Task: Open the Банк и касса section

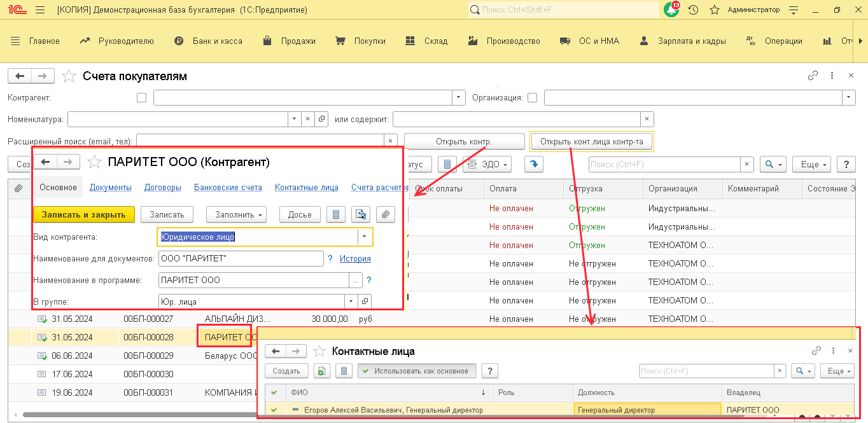Action: click(x=208, y=41)
